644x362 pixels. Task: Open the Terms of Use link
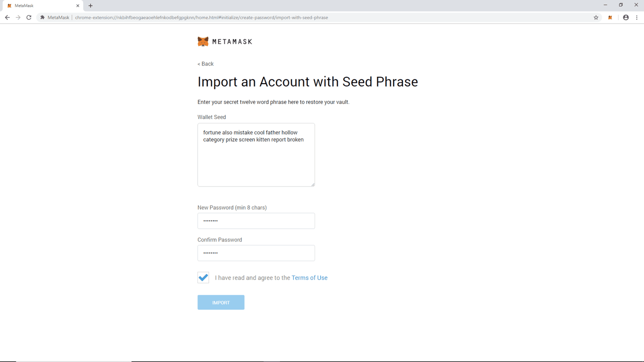coord(310,278)
